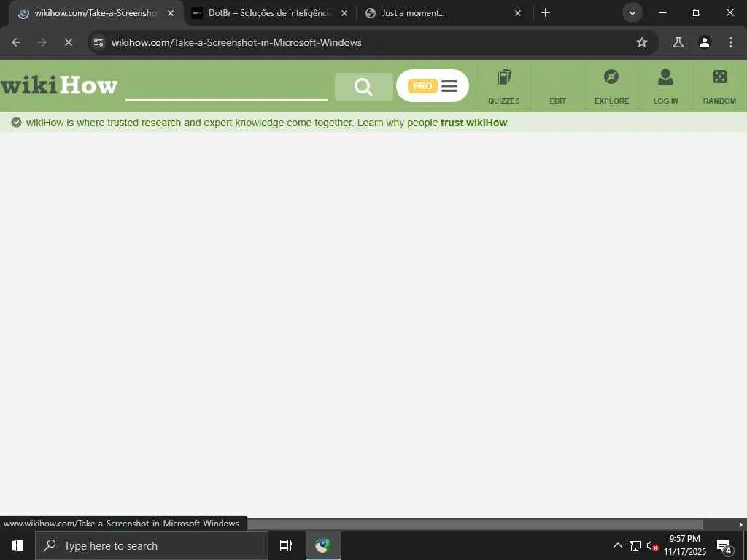This screenshot has width=747, height=560.
Task: Minimize the Chrome window
Action: click(662, 13)
